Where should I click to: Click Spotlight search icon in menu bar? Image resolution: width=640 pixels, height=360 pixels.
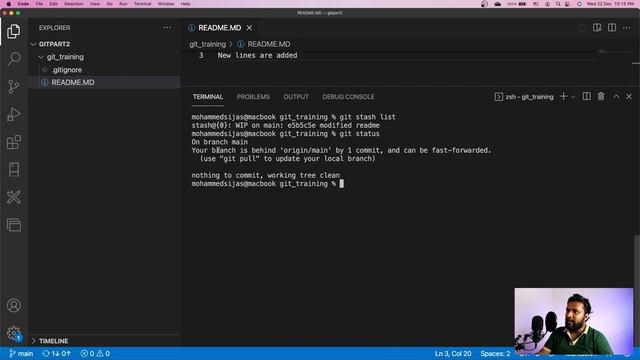point(558,4)
